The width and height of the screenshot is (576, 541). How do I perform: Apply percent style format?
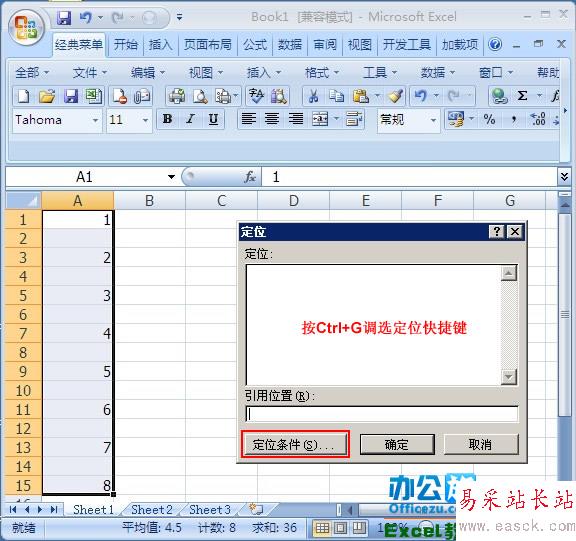[x=489, y=119]
